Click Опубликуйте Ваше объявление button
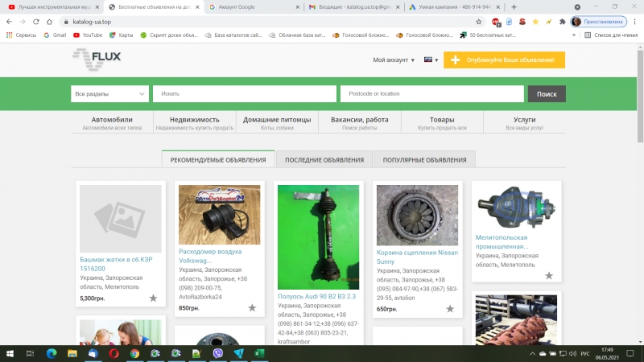The height and width of the screenshot is (362, 644). coord(504,60)
